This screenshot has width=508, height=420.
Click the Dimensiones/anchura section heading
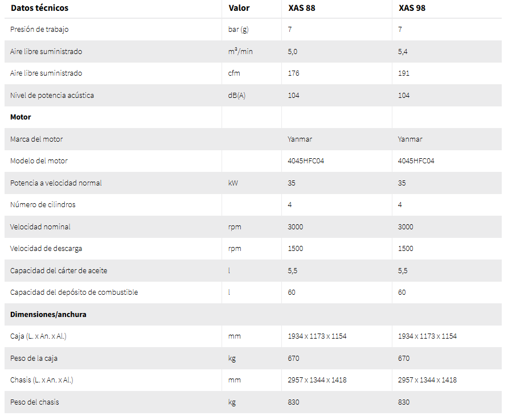(48, 315)
